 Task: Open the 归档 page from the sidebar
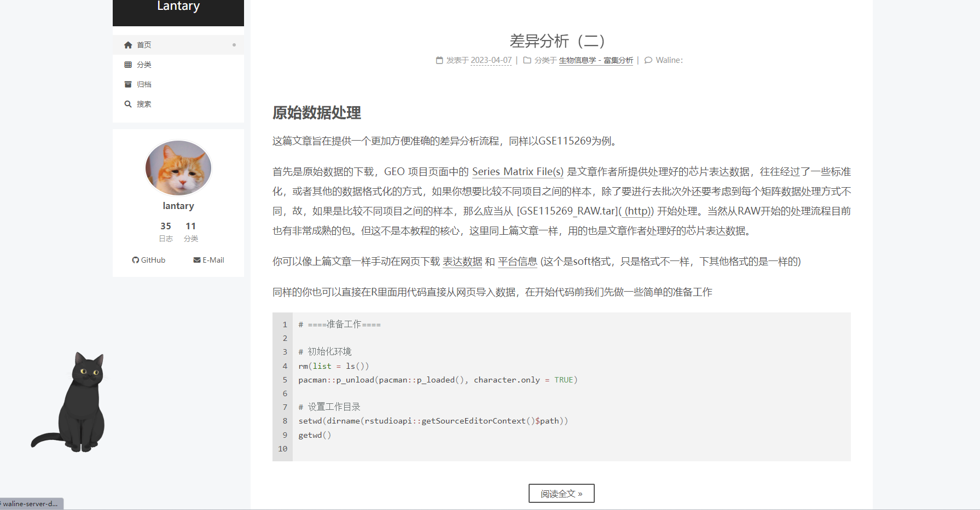[x=144, y=84]
